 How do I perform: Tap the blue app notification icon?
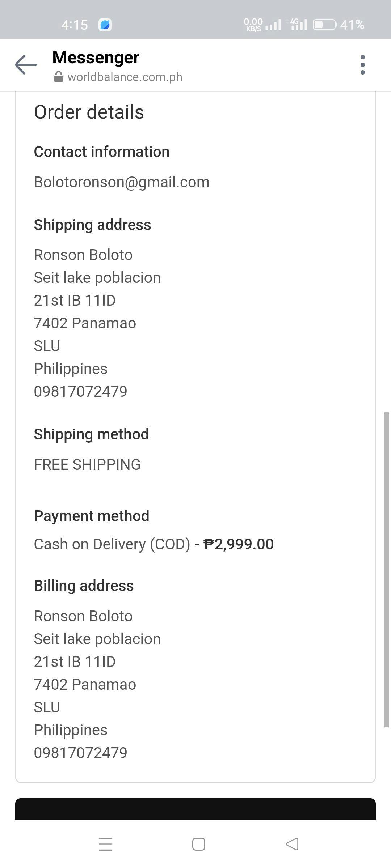105,25
